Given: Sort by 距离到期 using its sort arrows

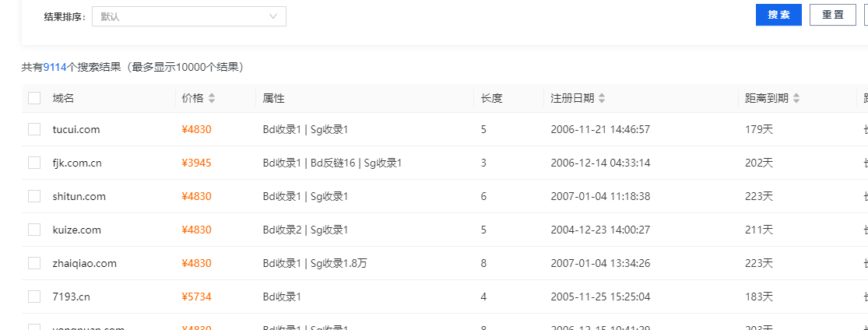Looking at the screenshot, I should coord(796,99).
